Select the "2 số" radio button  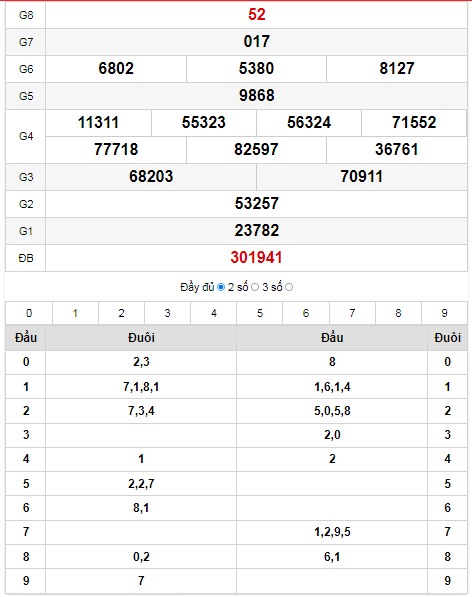(255, 287)
